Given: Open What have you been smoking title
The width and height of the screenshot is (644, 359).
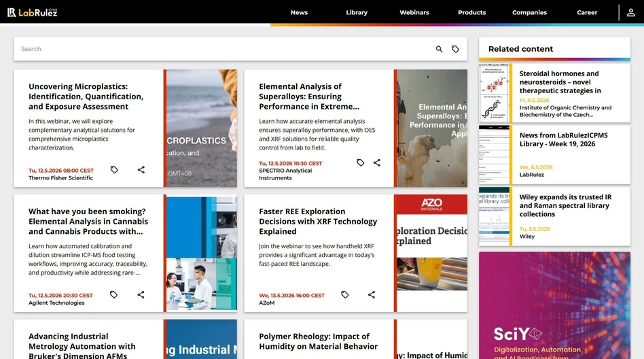Looking at the screenshot, I should [88, 222].
